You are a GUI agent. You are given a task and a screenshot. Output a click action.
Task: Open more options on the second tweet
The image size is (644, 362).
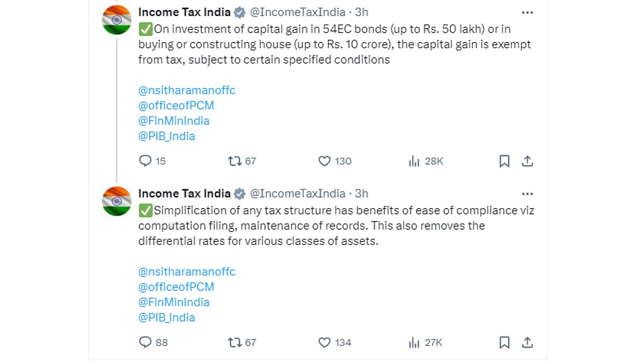[527, 194]
